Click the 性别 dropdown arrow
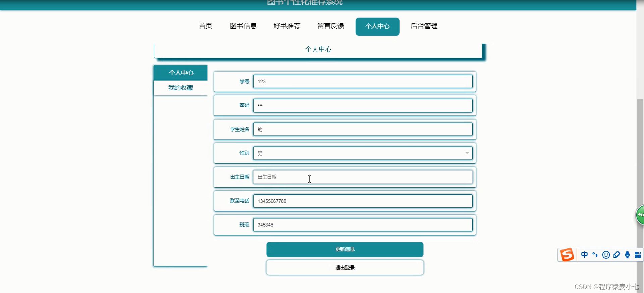Viewport: 644px width, 293px height. click(467, 153)
